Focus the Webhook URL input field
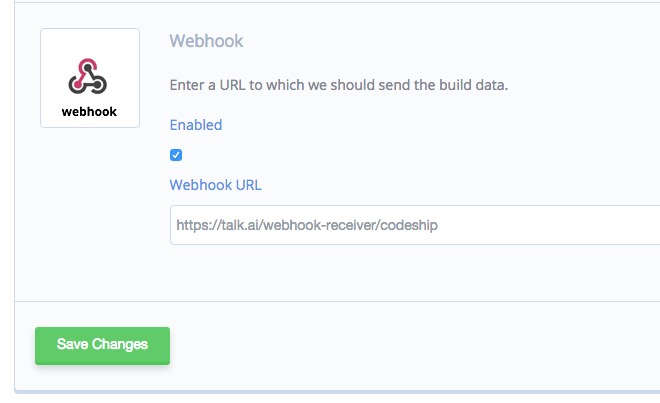 [415, 225]
